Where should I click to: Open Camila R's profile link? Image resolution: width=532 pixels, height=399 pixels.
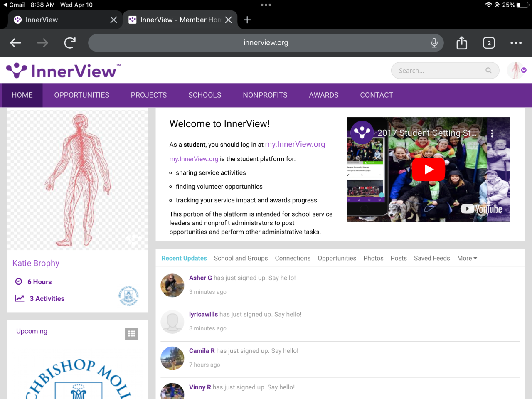[x=202, y=351]
